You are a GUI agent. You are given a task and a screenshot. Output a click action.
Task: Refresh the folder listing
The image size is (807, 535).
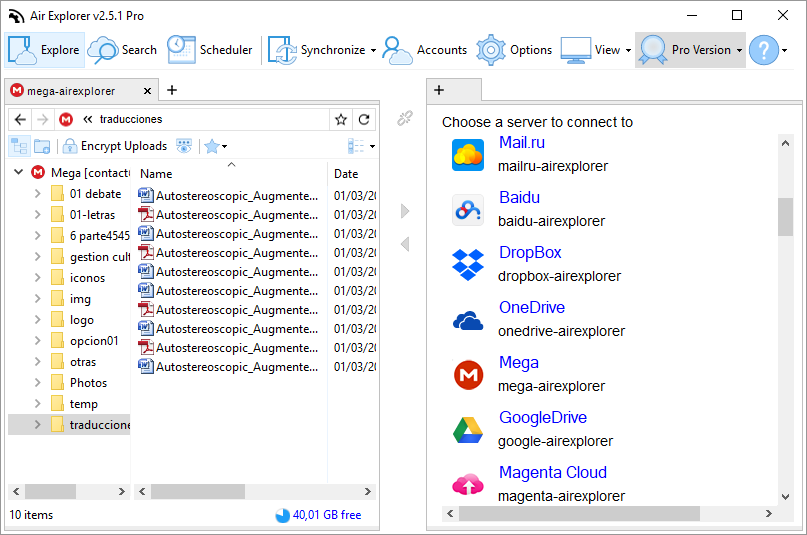tap(364, 119)
